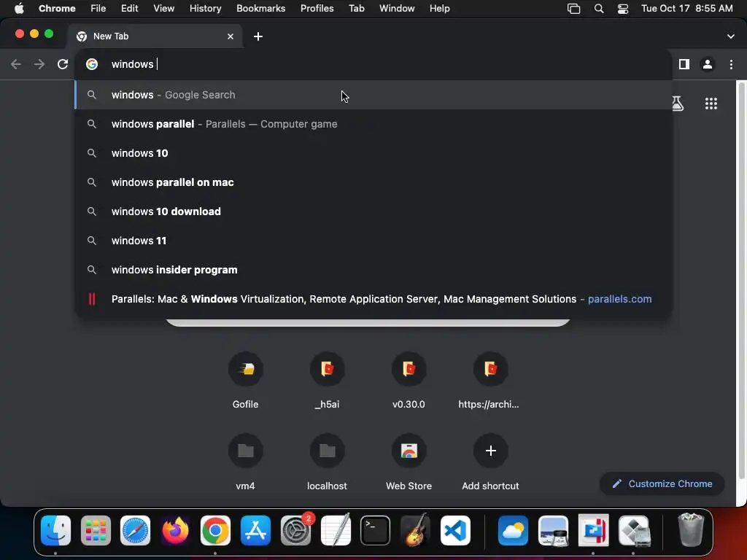
Task: Open the Profiles menu
Action: click(317, 9)
